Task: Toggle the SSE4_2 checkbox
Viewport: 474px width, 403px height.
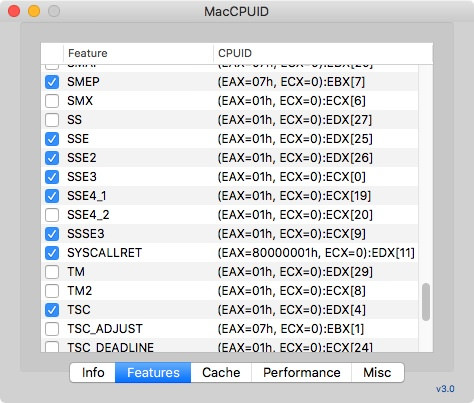Action: pyautogui.click(x=52, y=215)
